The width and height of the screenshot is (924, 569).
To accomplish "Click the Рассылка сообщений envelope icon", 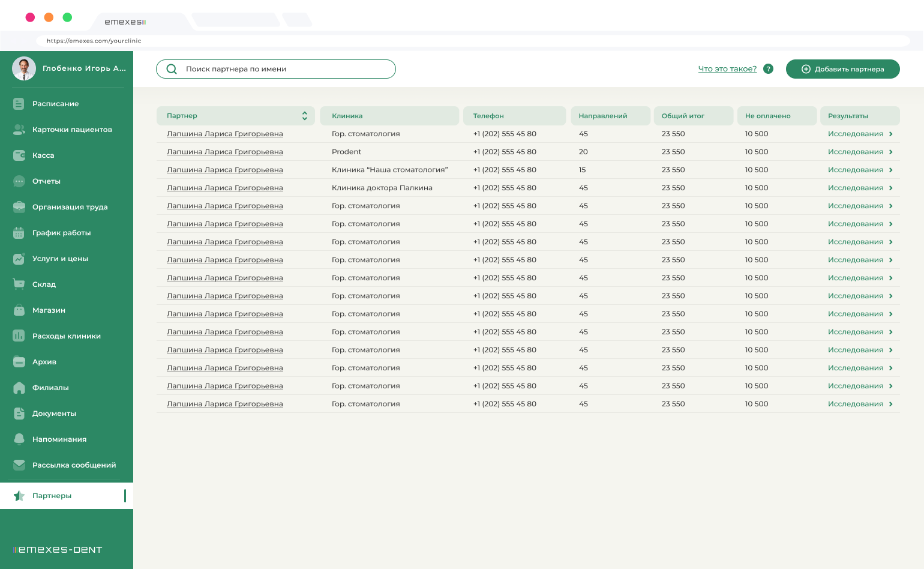I will [19, 465].
